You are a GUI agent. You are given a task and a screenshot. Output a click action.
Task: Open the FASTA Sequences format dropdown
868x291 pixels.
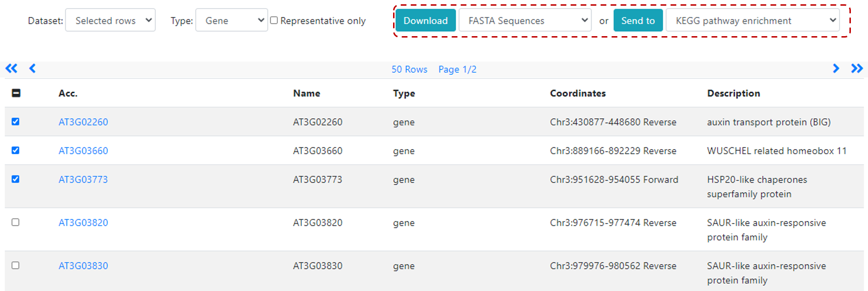[525, 20]
